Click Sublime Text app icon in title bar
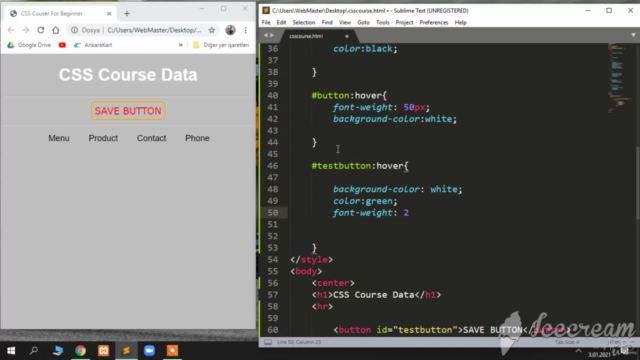The image size is (640, 360). click(x=266, y=11)
